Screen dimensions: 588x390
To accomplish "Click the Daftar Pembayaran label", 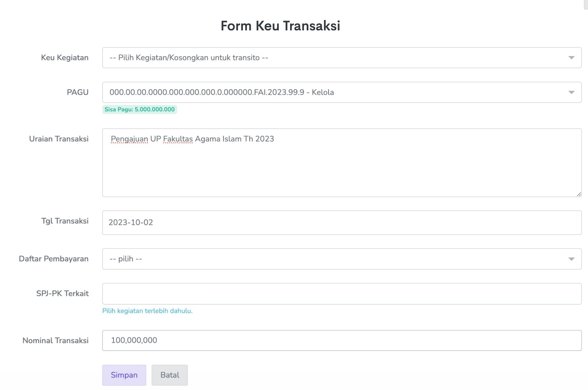I will coord(54,259).
